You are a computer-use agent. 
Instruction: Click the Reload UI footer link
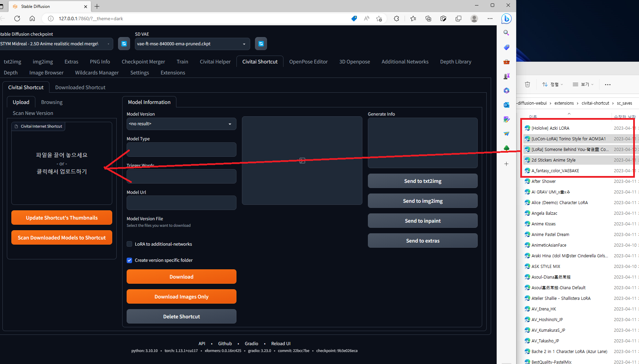[281, 343]
